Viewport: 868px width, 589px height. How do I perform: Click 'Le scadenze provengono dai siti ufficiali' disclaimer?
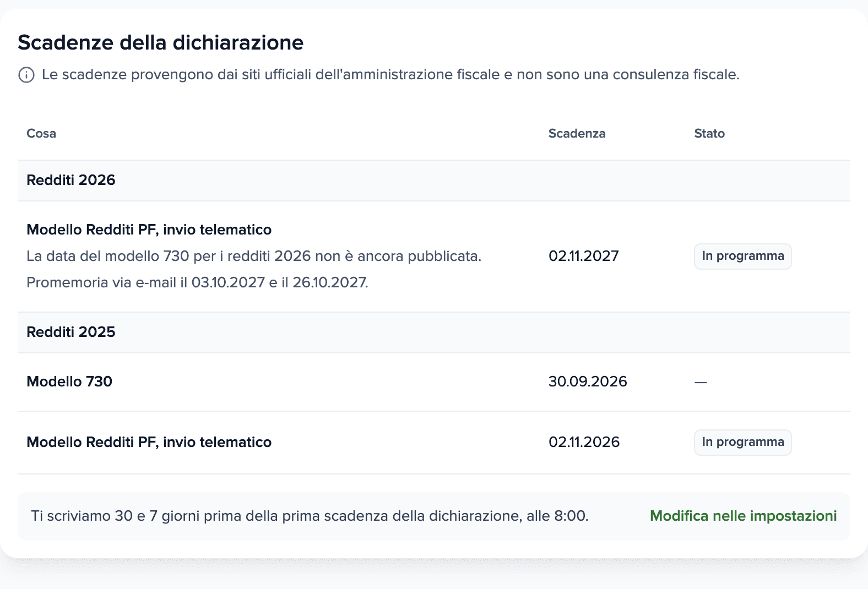(x=390, y=74)
